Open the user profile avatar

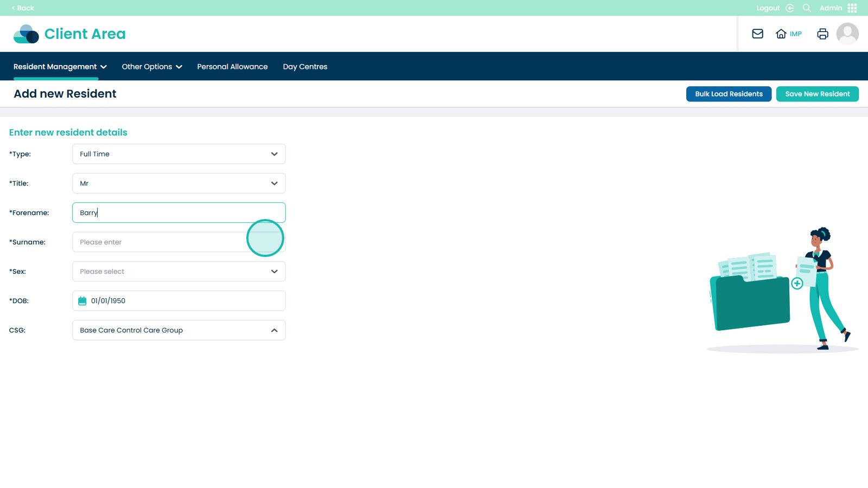(847, 34)
